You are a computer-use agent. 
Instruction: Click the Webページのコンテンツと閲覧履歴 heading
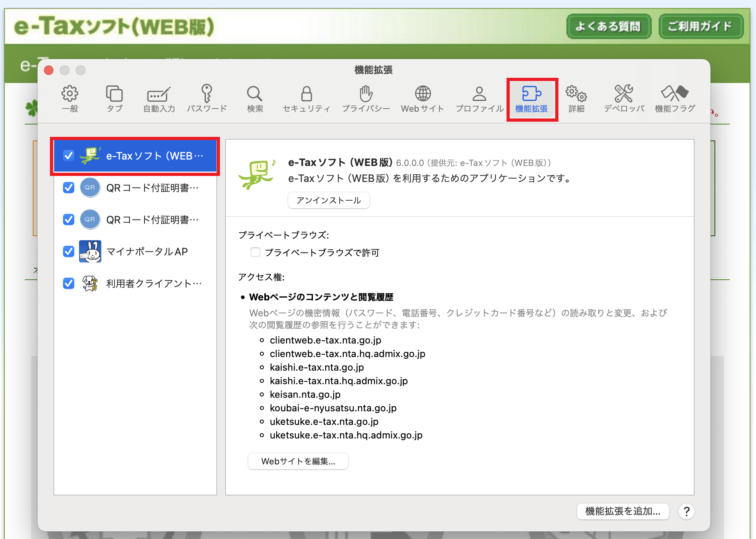pos(321,297)
